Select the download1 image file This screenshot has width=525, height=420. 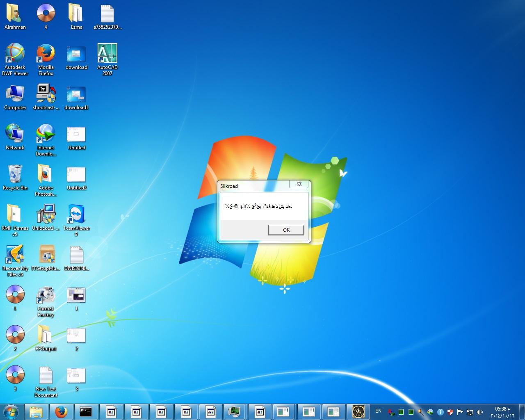coord(76,98)
